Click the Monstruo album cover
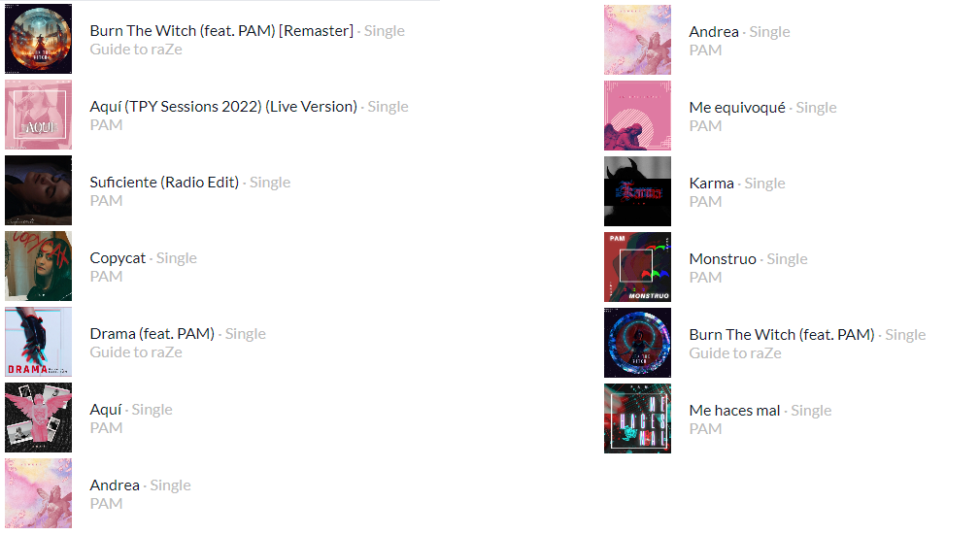Screen dimensions: 980x535 (x=637, y=267)
